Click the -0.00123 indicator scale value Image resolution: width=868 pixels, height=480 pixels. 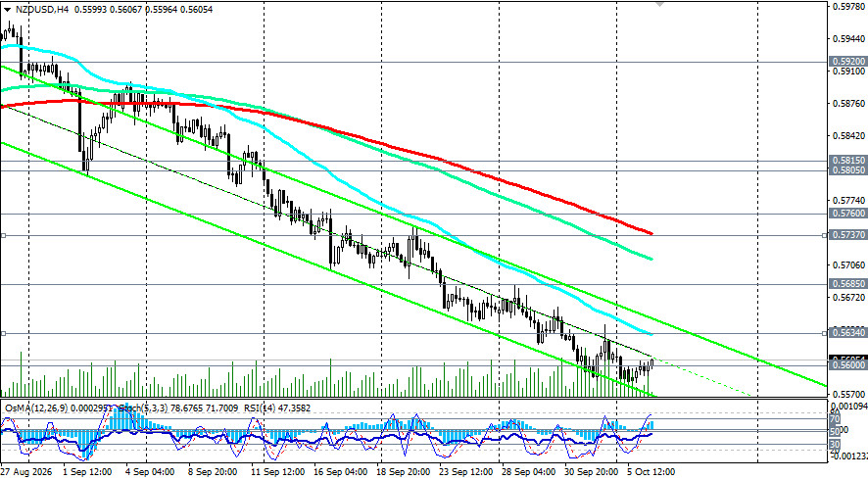point(847,456)
